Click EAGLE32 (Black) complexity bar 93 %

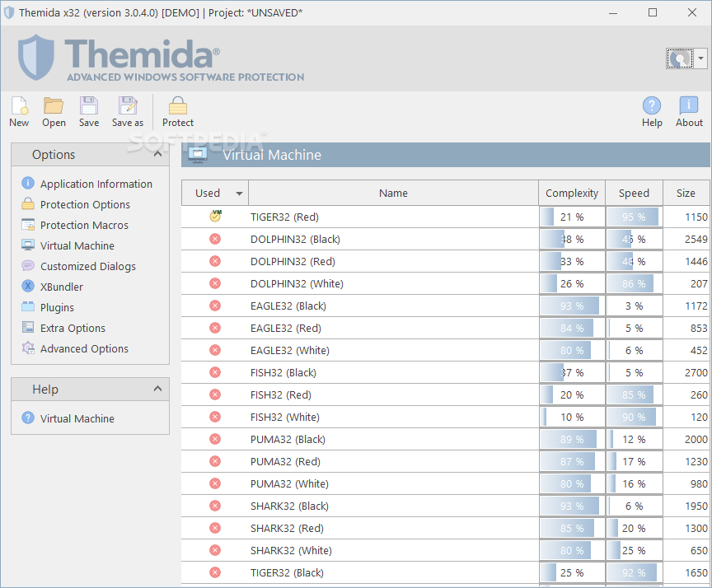click(x=572, y=306)
